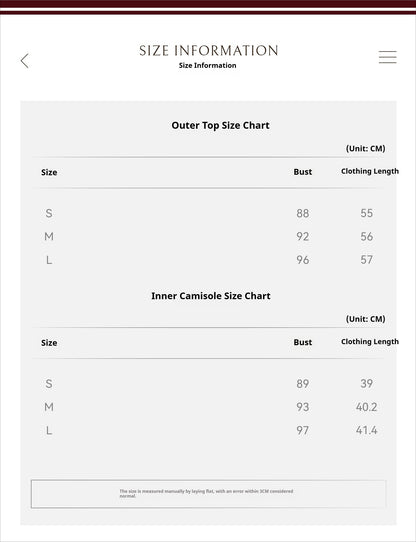The height and width of the screenshot is (542, 416).
Task: Click bust value 93 in the camisole chart
Action: 303,407
